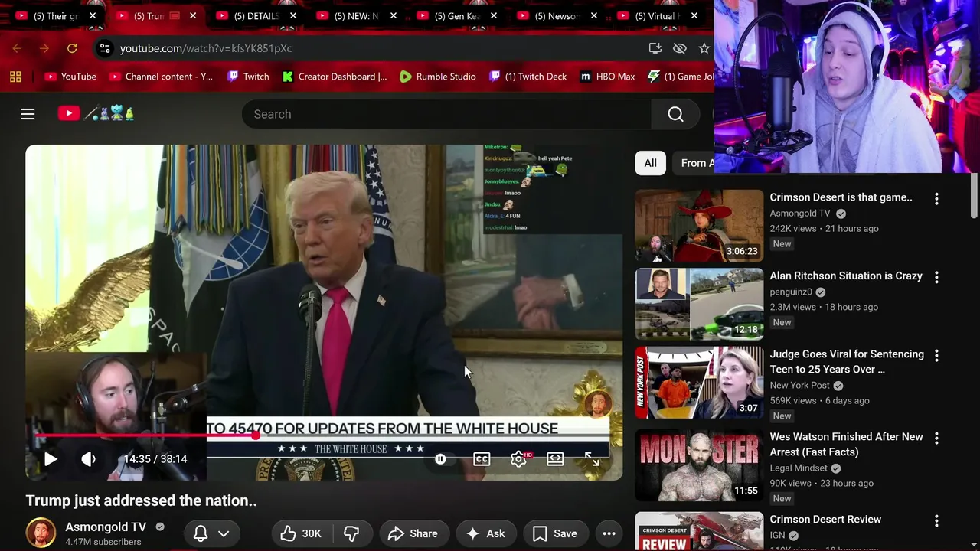Open the more actions ellipsis under the video
The width and height of the screenshot is (980, 551).
609,533
